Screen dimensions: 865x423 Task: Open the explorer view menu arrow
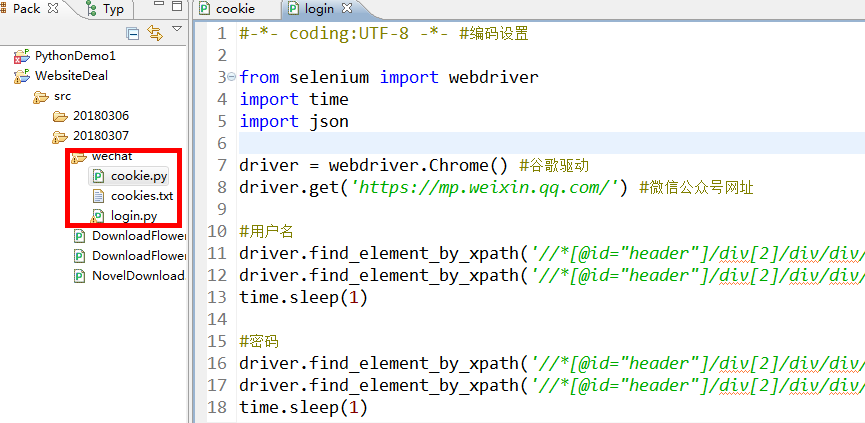click(x=177, y=29)
